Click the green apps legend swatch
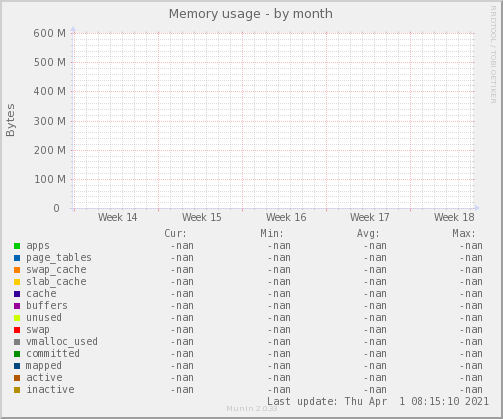Image resolution: width=503 pixels, height=419 pixels. (17, 246)
